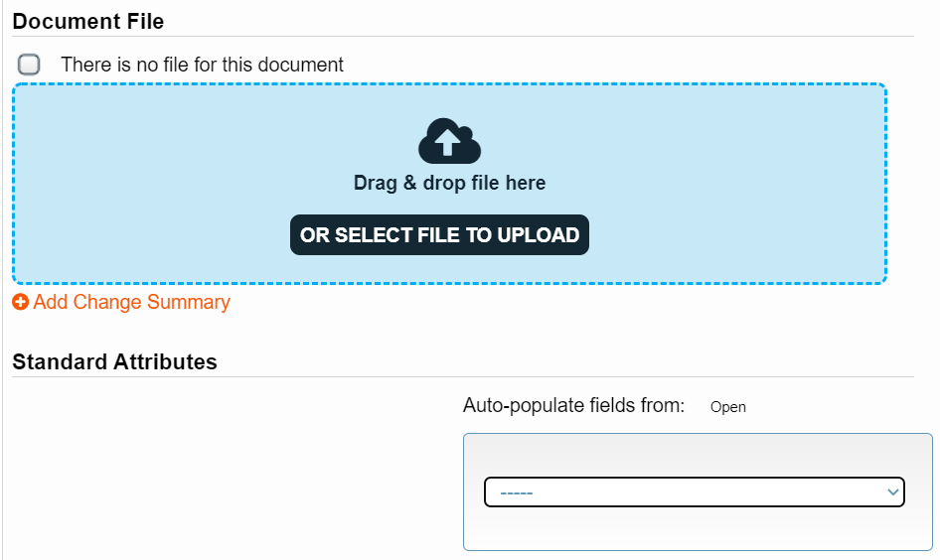Click the Document File section heading
Screen dimensions: 940x560
[88, 22]
